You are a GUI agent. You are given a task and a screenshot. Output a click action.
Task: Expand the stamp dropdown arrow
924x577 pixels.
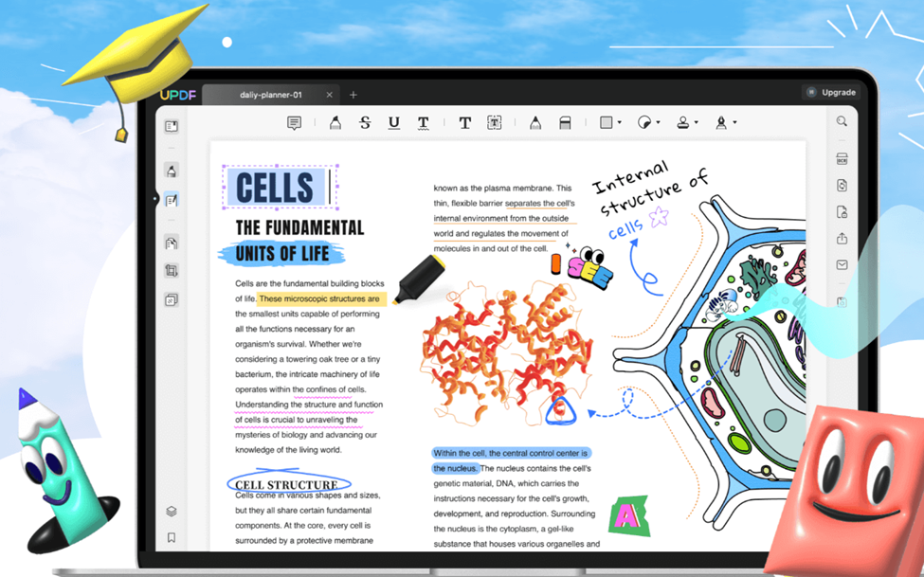click(697, 122)
